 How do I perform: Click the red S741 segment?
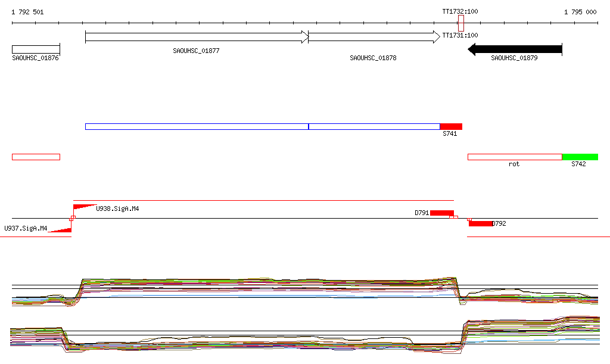click(x=451, y=126)
